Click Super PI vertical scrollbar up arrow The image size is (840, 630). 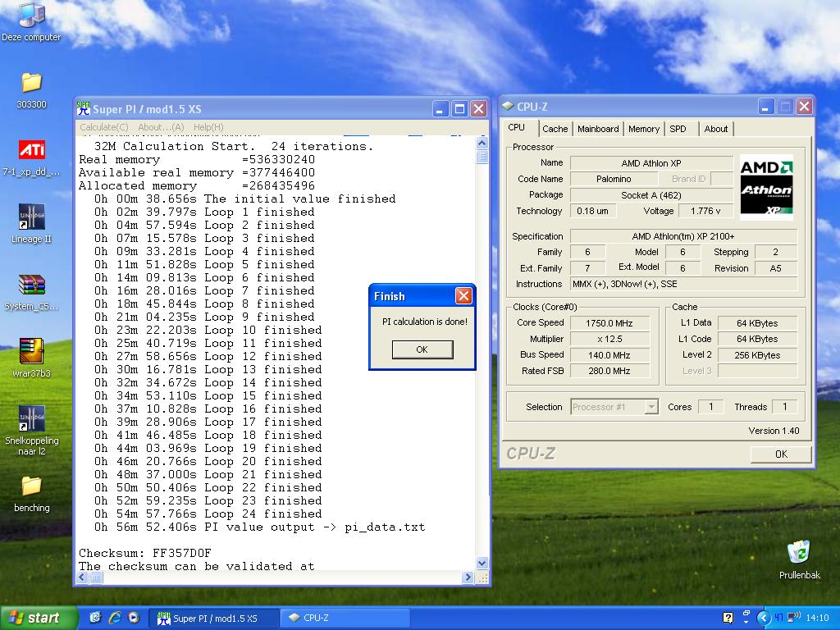pos(482,143)
